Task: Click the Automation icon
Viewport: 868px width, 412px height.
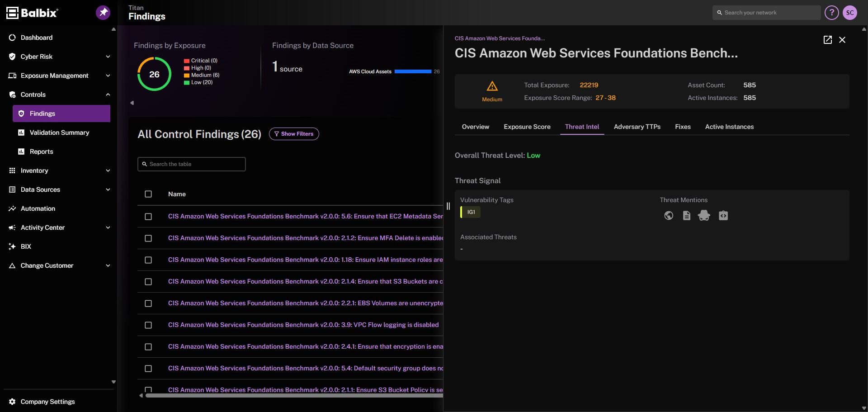Action: pos(12,208)
